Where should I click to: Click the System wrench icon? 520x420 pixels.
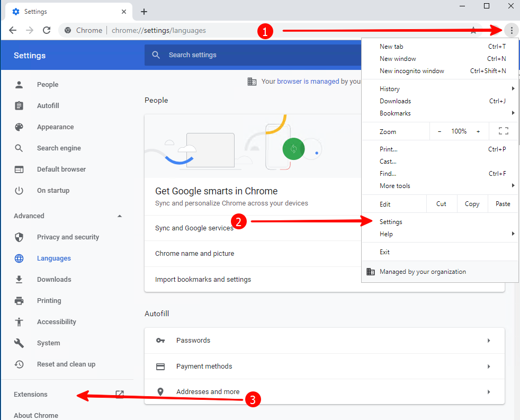(19, 343)
